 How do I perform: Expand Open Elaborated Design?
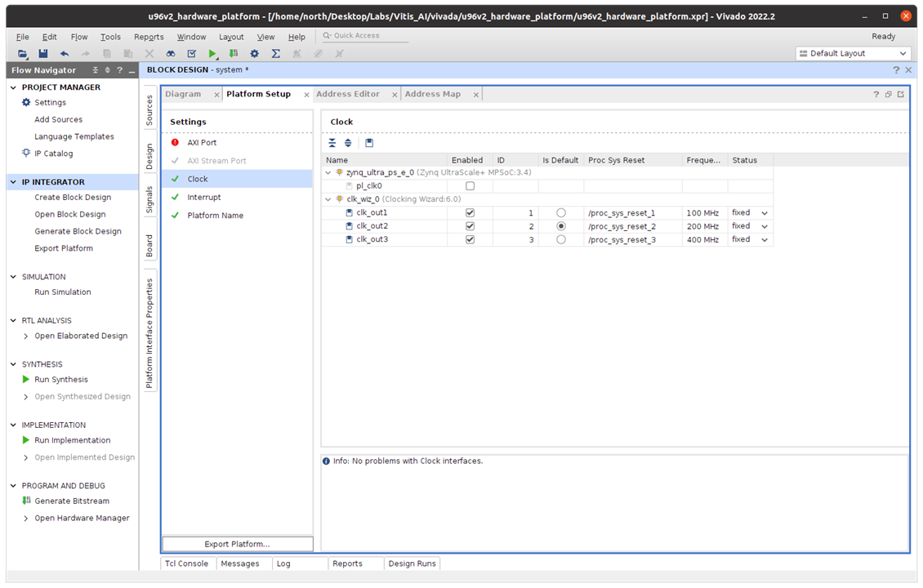(x=26, y=336)
